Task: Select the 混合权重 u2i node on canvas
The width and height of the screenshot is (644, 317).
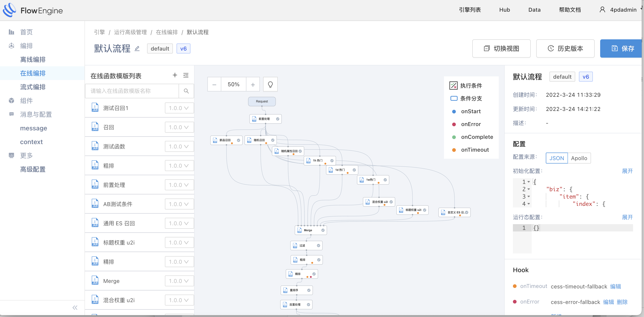Action: coord(379,202)
